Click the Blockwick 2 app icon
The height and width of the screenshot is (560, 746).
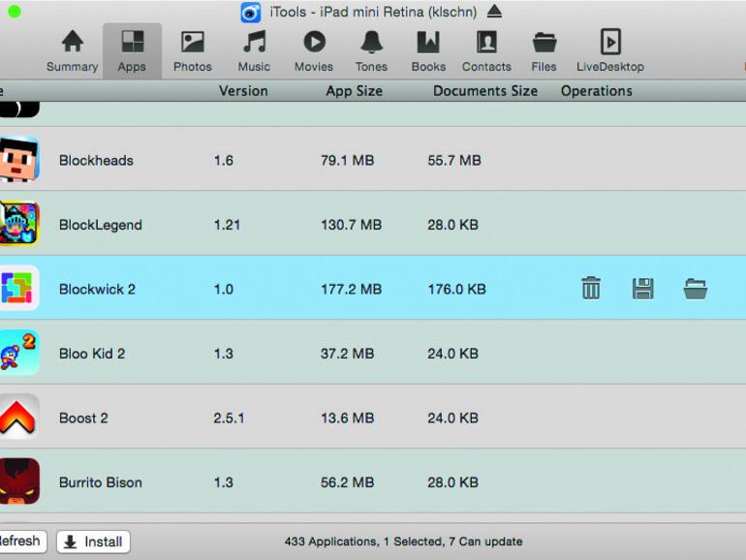pyautogui.click(x=19, y=288)
